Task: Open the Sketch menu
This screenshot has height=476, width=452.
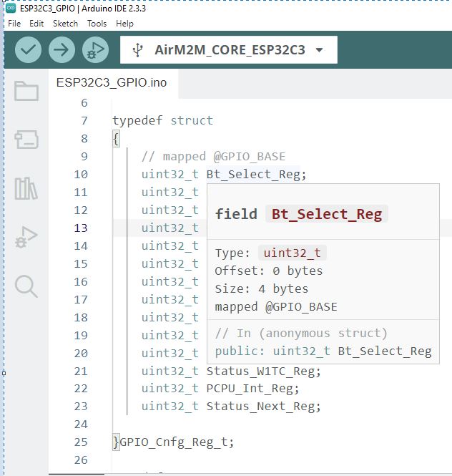Action: pyautogui.click(x=65, y=24)
